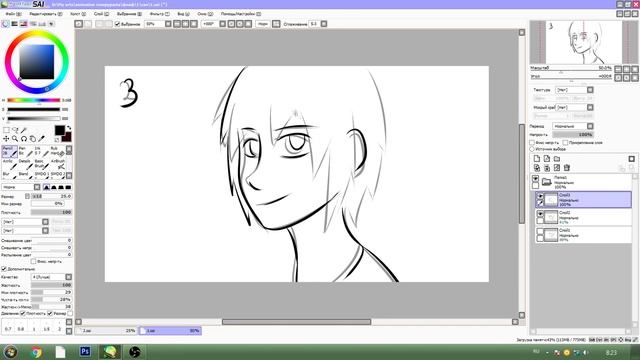Hide the top highlighted layer's eye

540,196
